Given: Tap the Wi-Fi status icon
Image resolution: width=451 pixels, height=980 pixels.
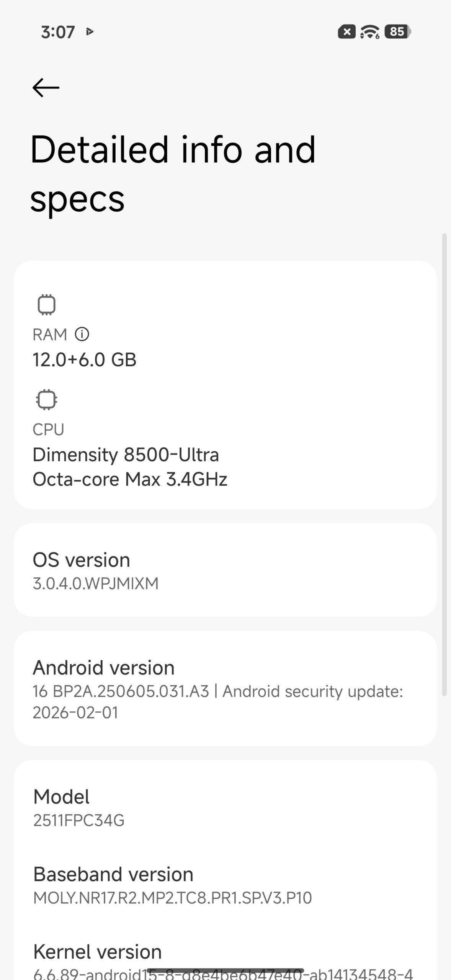Looking at the screenshot, I should pyautogui.click(x=370, y=32).
